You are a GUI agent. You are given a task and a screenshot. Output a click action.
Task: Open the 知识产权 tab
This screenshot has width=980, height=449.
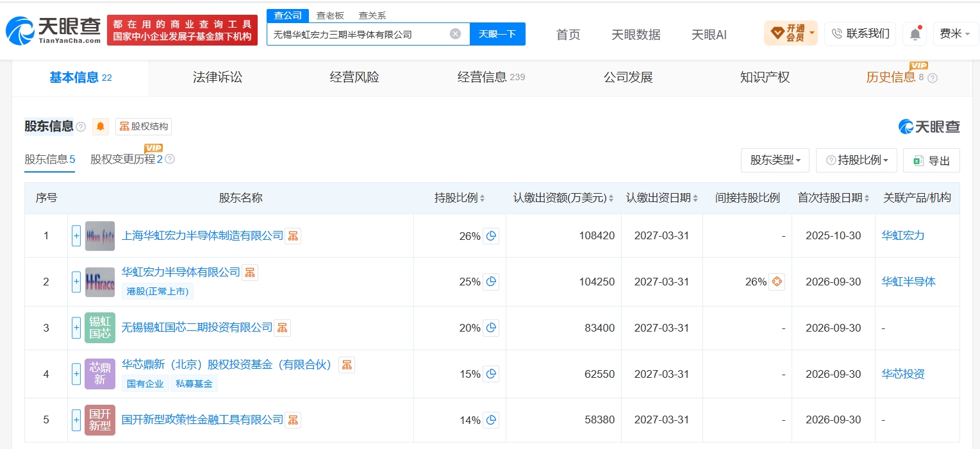pos(765,78)
